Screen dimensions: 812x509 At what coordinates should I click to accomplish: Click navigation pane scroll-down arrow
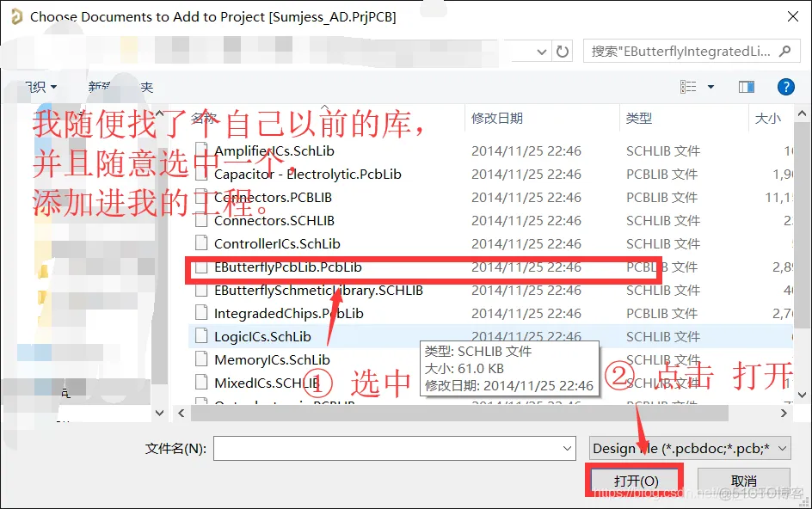159,414
